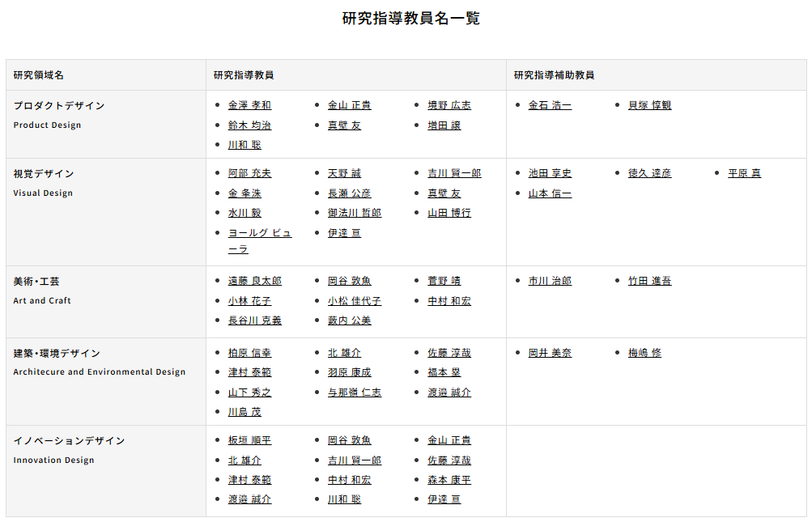The image size is (812, 522).
Task: Open 北 雄介 in the Architecture row
Action: pyautogui.click(x=344, y=353)
